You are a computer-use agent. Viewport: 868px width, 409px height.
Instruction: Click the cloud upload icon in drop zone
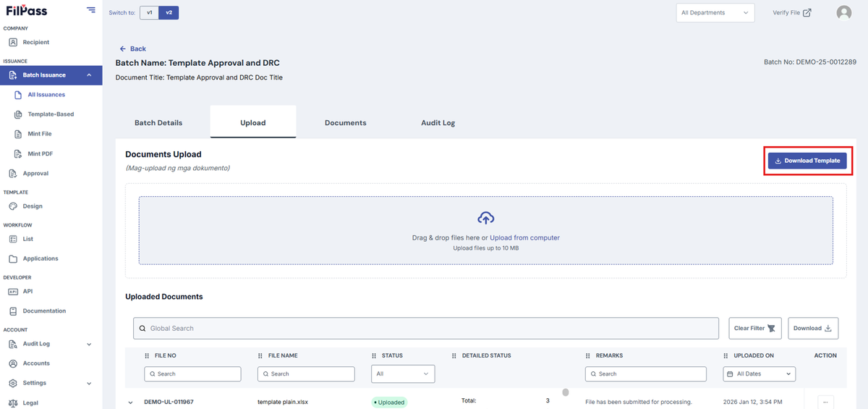pyautogui.click(x=486, y=218)
